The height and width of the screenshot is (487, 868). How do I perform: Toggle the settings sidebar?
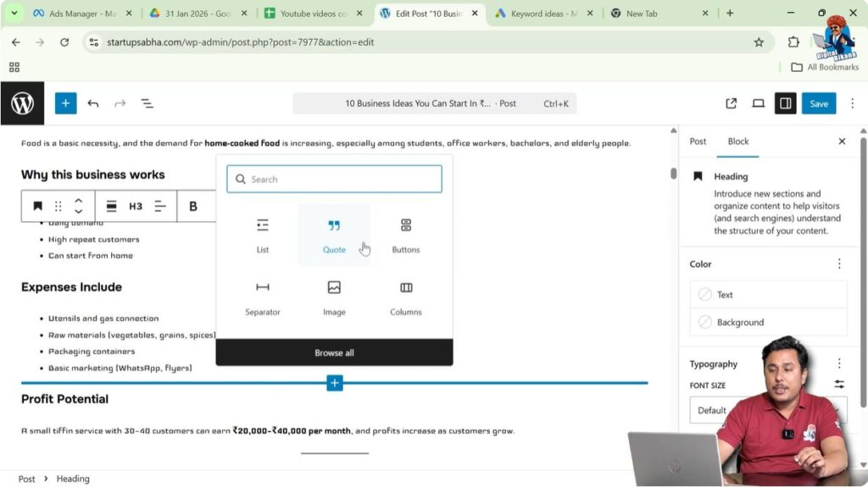pos(785,103)
